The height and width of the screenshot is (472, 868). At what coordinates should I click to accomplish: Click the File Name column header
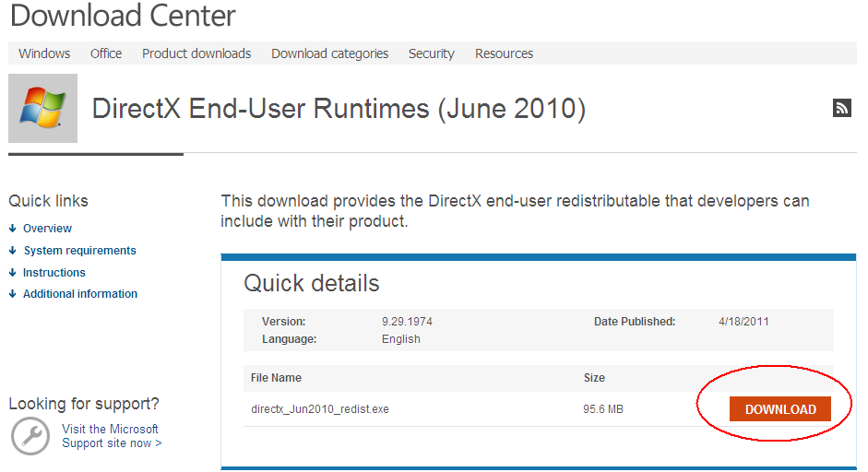click(276, 377)
